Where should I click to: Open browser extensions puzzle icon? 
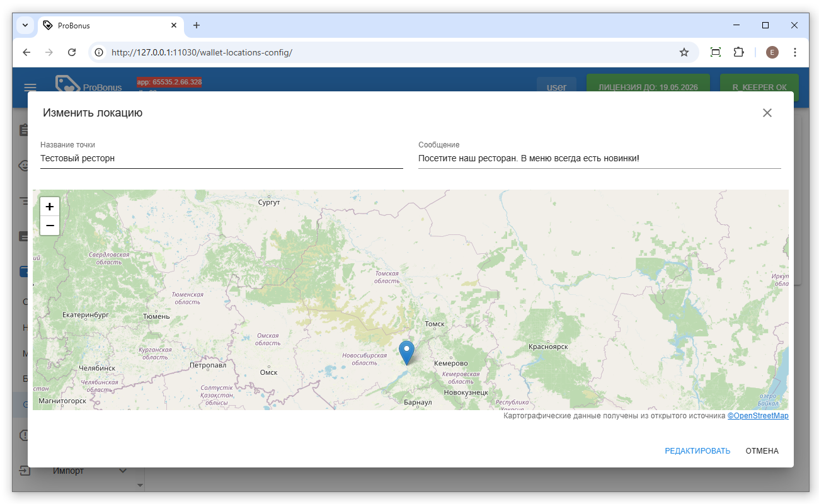point(738,52)
